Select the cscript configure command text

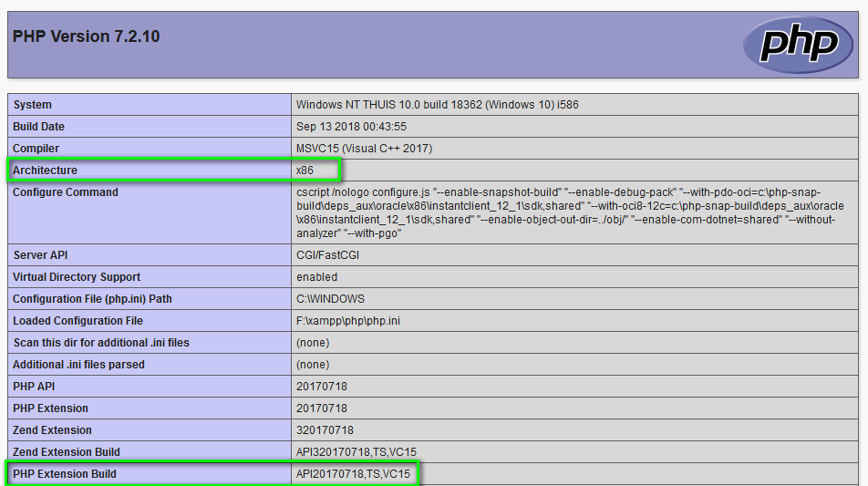pos(570,212)
